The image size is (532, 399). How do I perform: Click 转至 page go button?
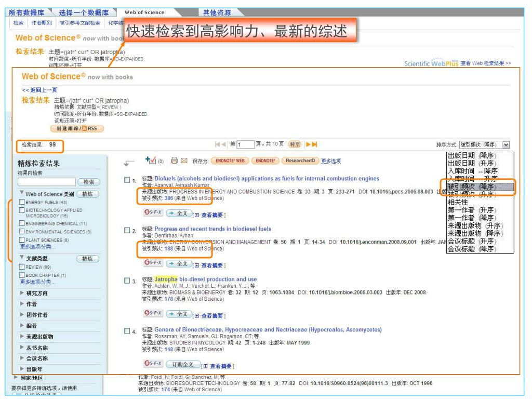pos(295,144)
